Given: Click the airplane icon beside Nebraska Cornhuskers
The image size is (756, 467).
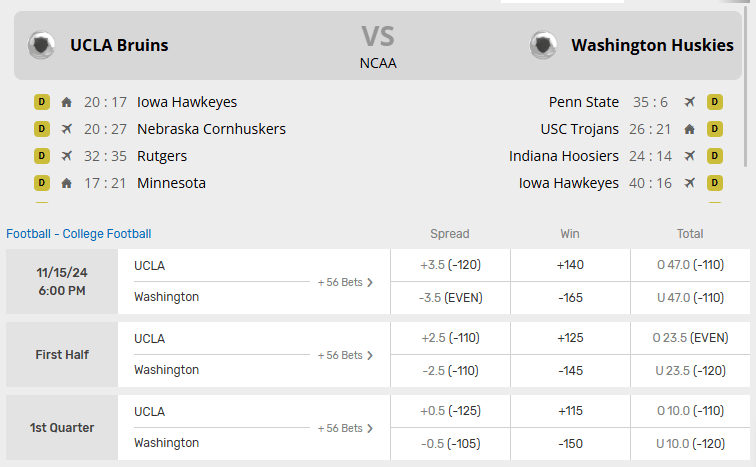Looking at the screenshot, I should click(x=67, y=129).
